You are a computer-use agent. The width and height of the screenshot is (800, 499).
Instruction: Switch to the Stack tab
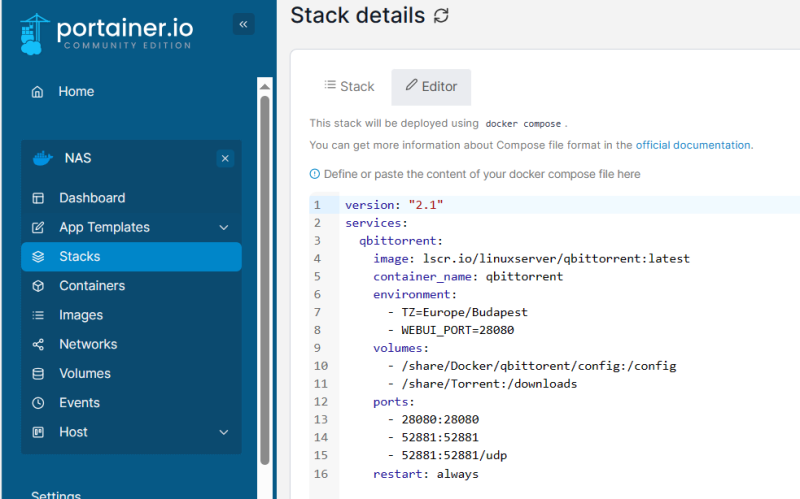349,87
